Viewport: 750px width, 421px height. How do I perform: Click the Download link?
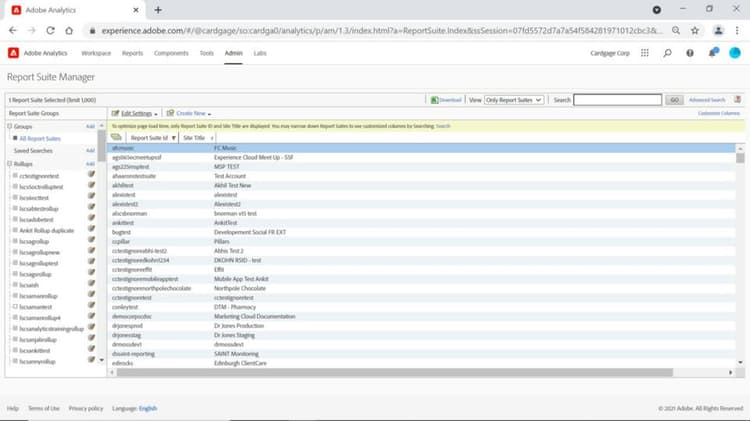tap(450, 100)
